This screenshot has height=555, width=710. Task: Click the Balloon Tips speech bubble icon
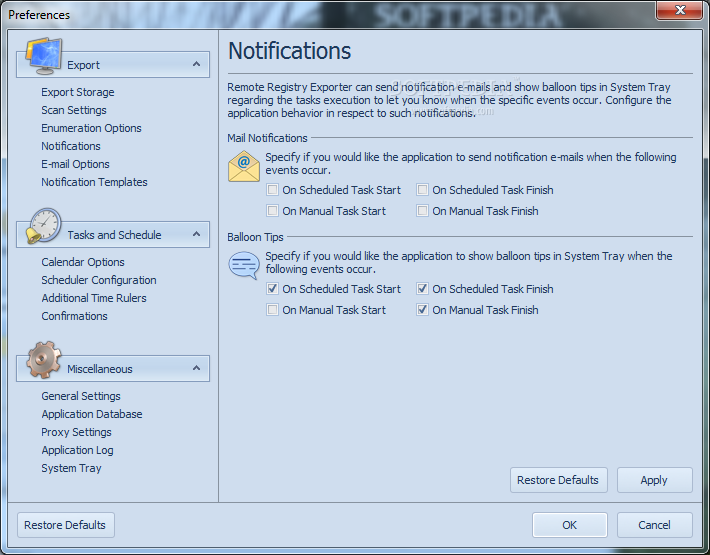pyautogui.click(x=244, y=265)
